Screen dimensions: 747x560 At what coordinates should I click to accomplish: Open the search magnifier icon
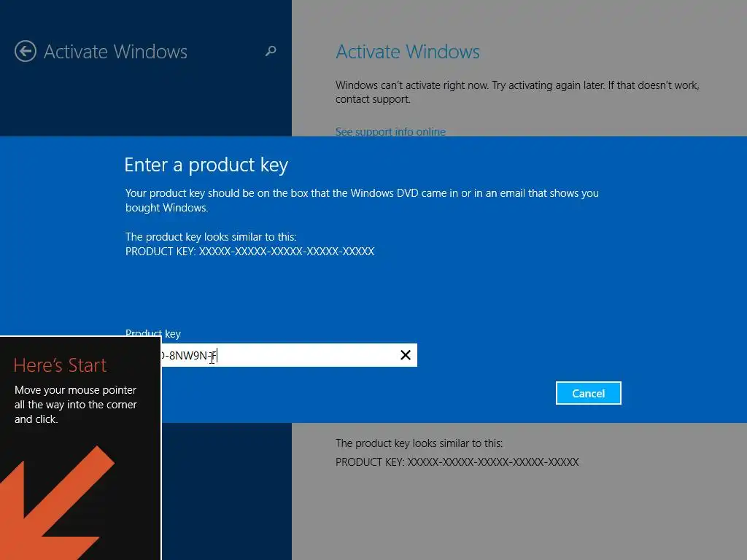[x=271, y=51]
